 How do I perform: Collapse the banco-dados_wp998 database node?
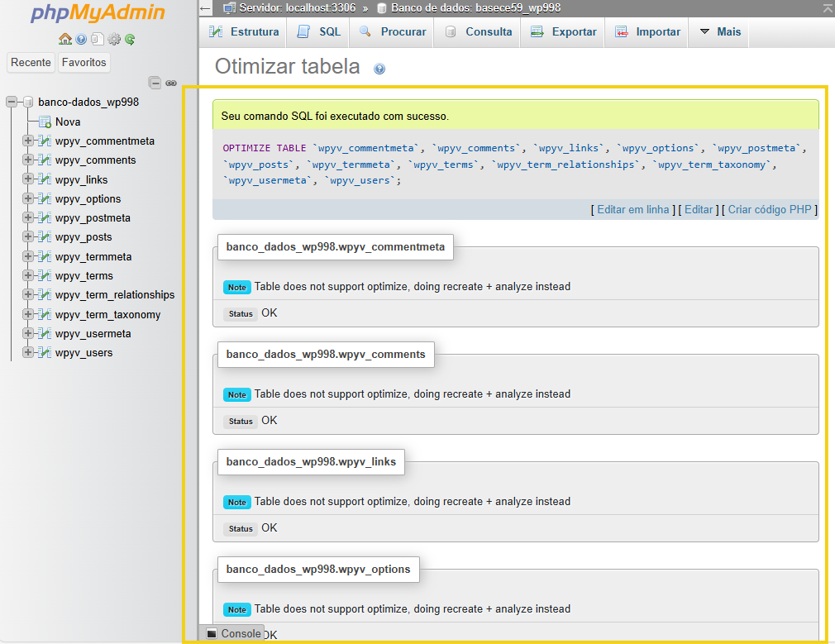[x=11, y=102]
